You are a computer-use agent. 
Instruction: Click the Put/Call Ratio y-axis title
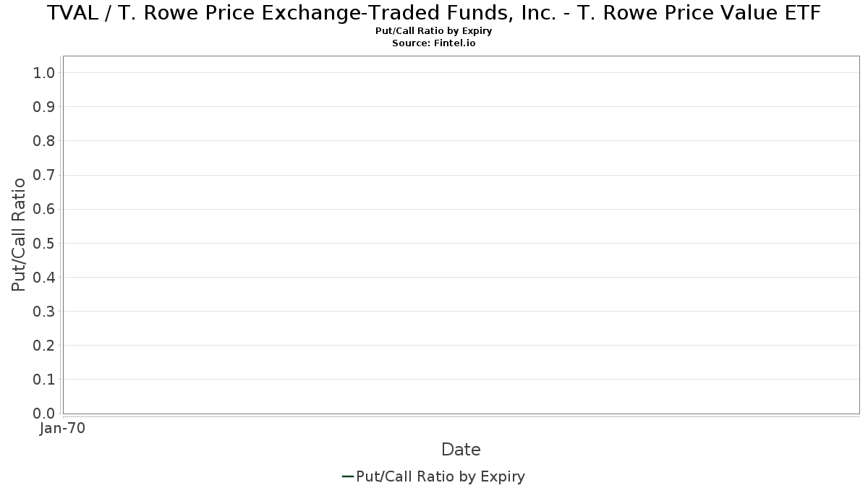coord(19,234)
